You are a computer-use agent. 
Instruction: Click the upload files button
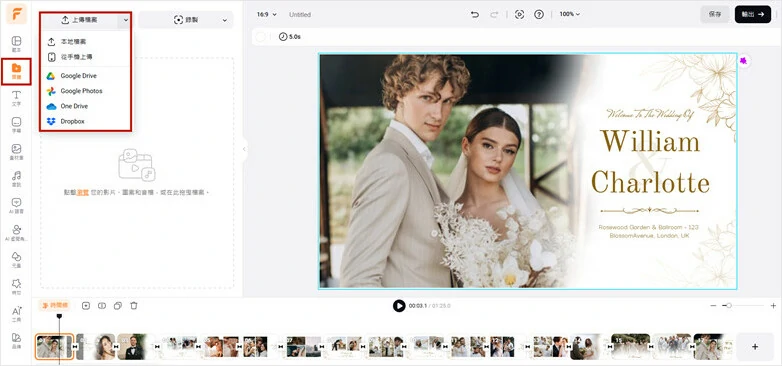pos(80,20)
